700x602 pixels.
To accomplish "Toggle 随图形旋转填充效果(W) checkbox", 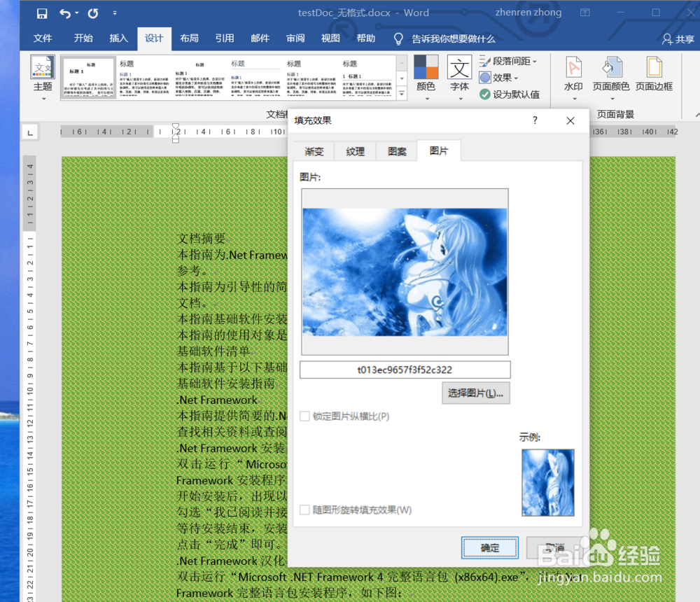I will point(305,510).
